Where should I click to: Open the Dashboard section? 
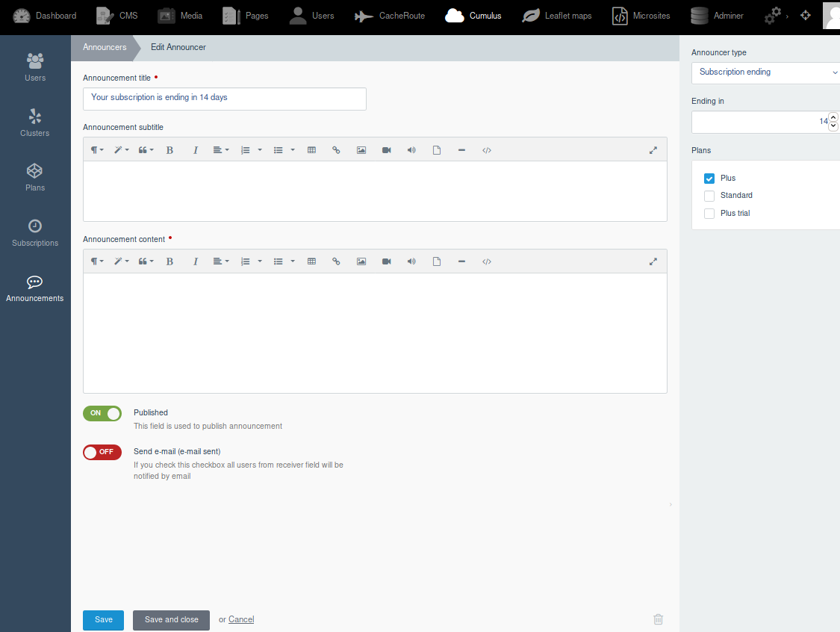pos(45,16)
